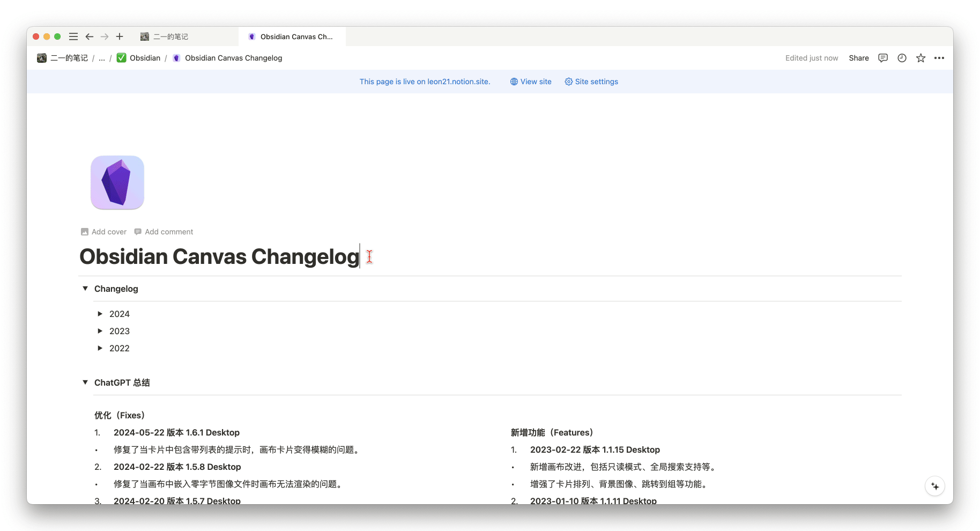980x531 pixels.
Task: Collapse the ChatGPT 总结 toggle
Action: click(x=85, y=382)
